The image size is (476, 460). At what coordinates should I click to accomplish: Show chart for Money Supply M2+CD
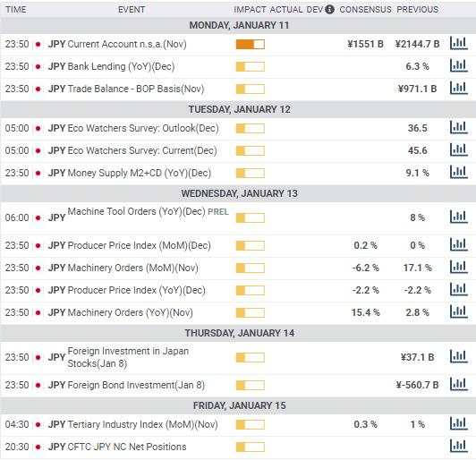(458, 172)
